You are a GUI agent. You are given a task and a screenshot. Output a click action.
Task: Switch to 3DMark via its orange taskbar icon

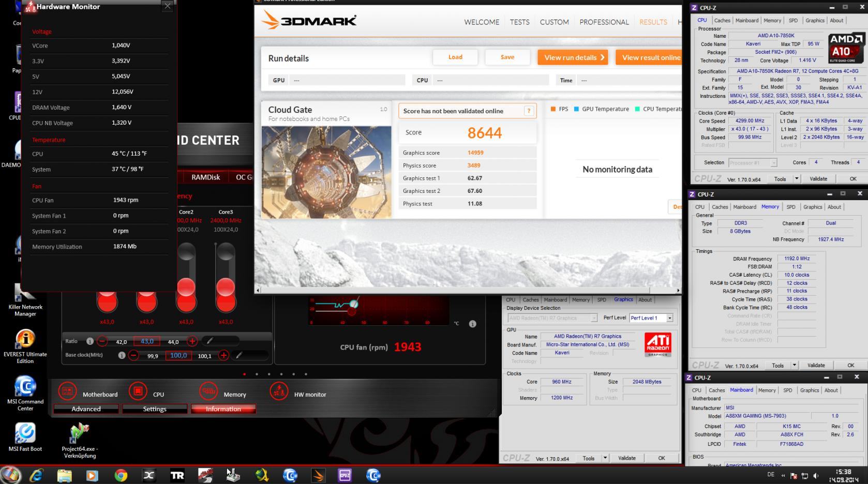point(318,475)
